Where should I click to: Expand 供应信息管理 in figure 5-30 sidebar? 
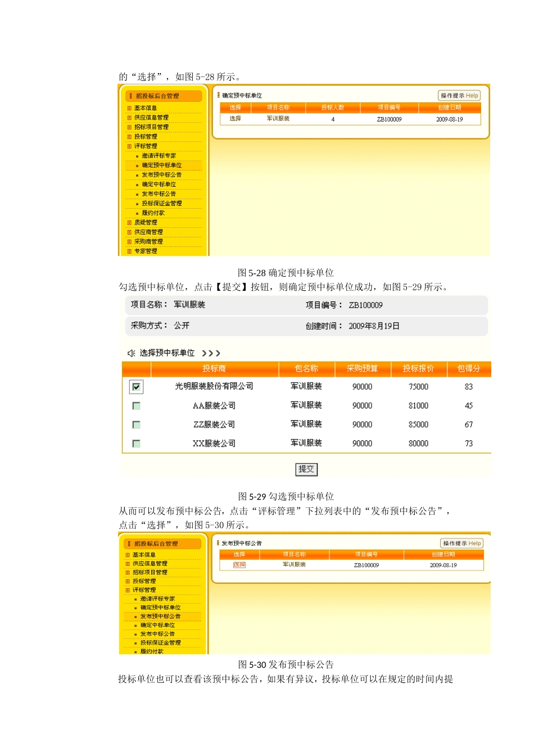[x=150, y=564]
